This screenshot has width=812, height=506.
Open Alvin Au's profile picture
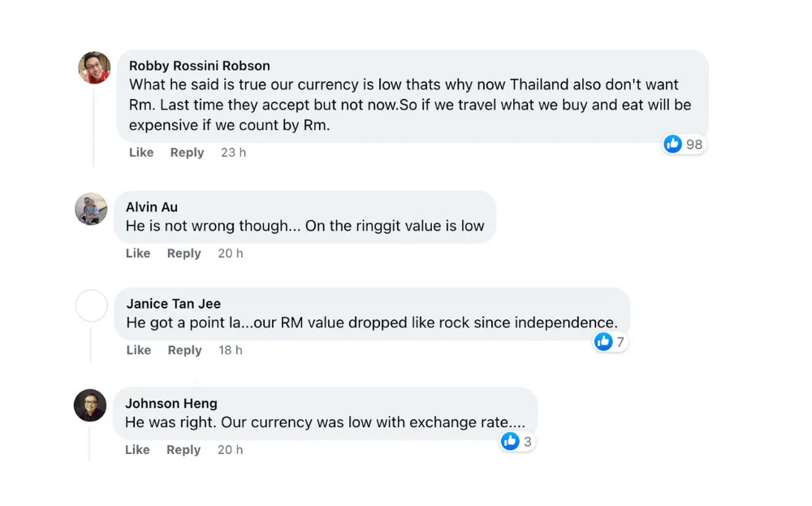tap(91, 209)
